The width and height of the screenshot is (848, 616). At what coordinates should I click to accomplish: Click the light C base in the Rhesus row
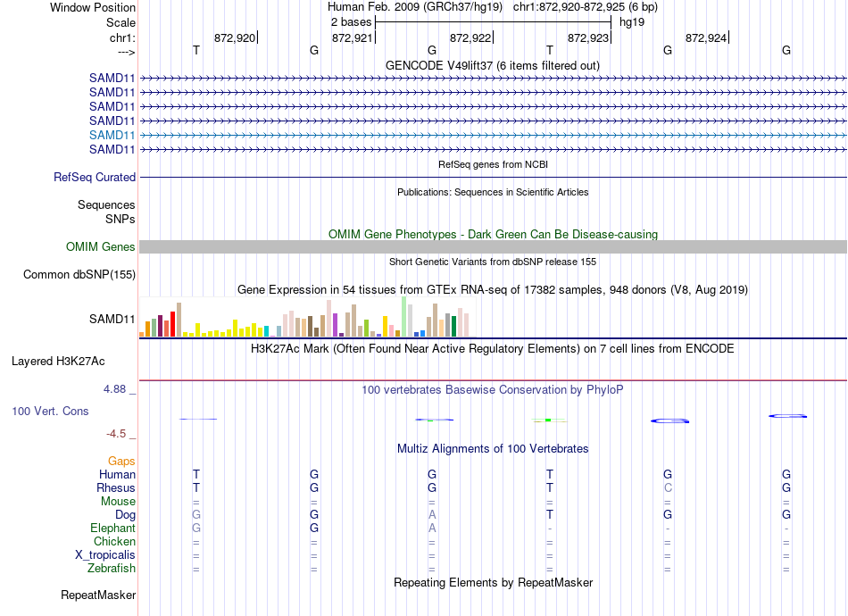(668, 487)
